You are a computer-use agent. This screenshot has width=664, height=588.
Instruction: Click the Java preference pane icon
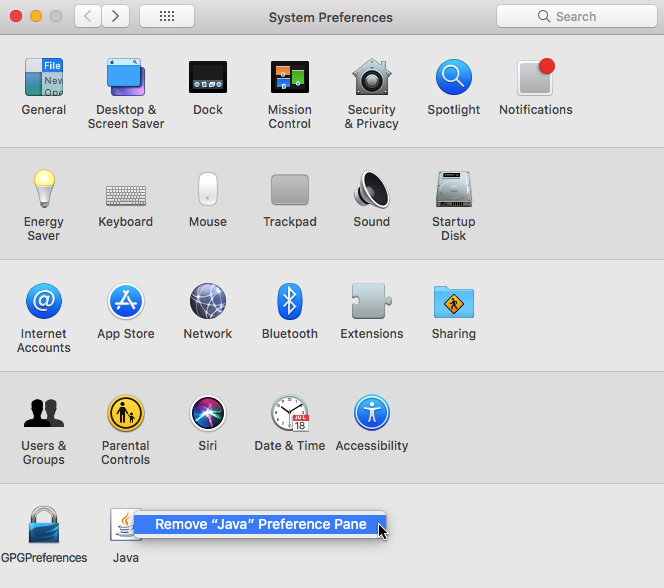(124, 525)
